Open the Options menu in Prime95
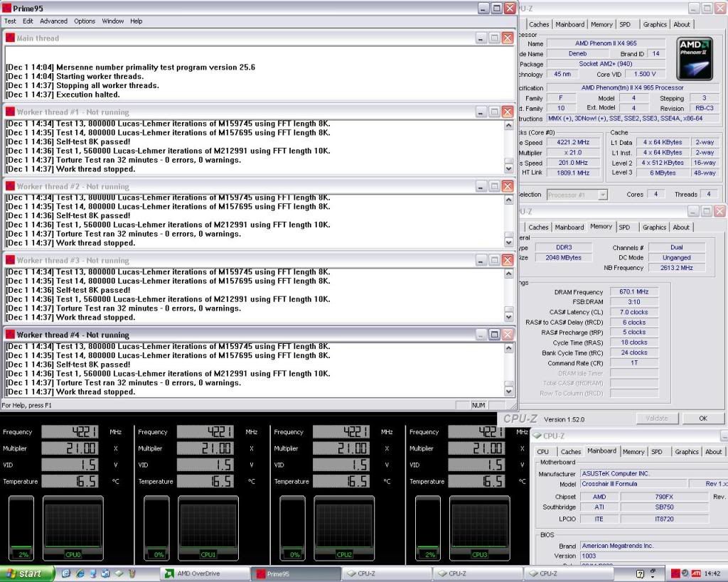 click(85, 21)
